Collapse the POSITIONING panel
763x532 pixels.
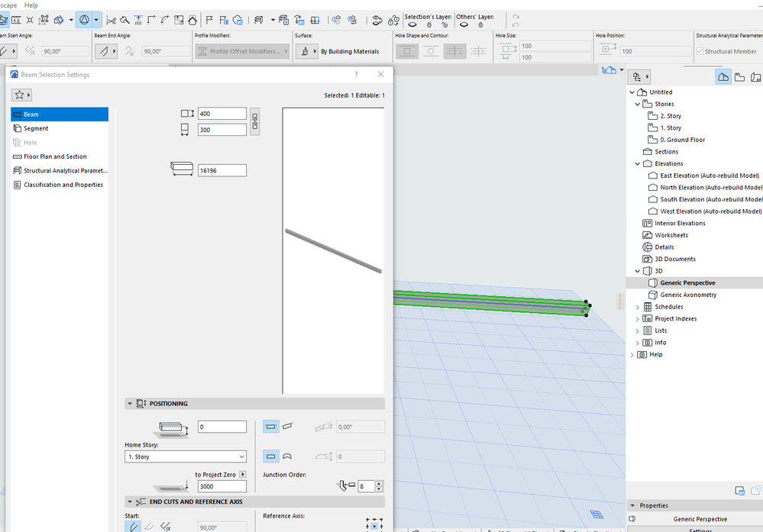click(x=131, y=403)
